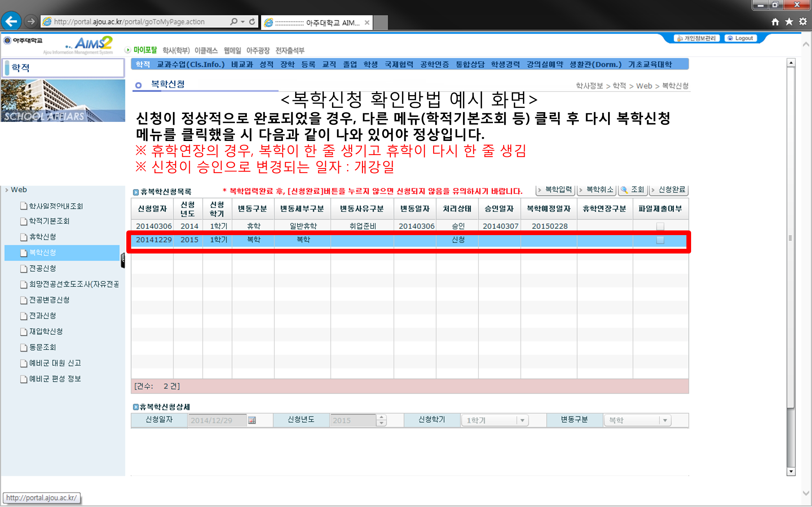812x507 pixels.
Task: Expand the 변동구분 dropdown
Action: pyautogui.click(x=665, y=420)
